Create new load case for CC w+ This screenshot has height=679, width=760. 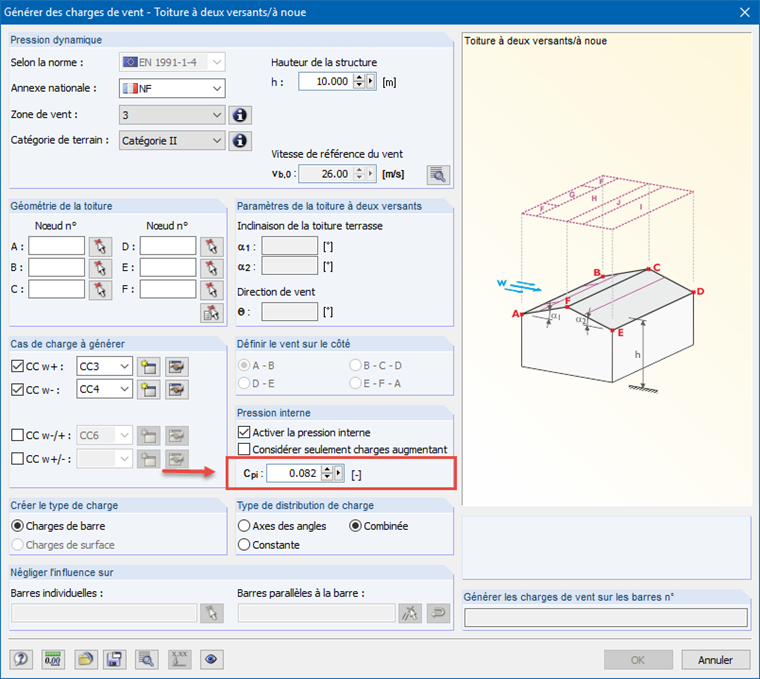tap(149, 367)
